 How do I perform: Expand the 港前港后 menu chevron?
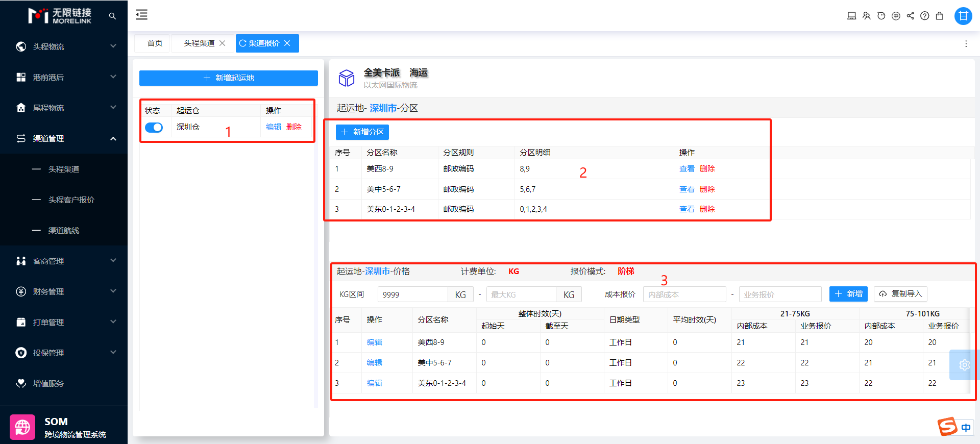[x=113, y=77]
